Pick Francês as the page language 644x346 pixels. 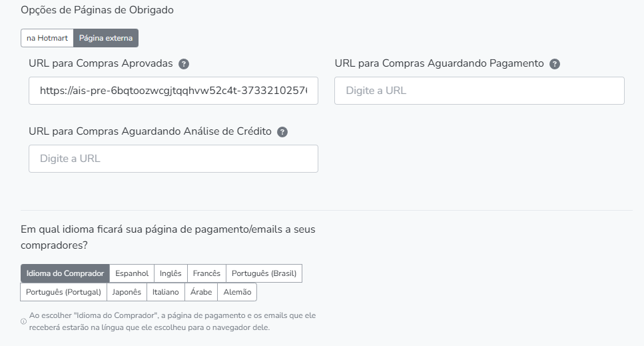point(206,273)
